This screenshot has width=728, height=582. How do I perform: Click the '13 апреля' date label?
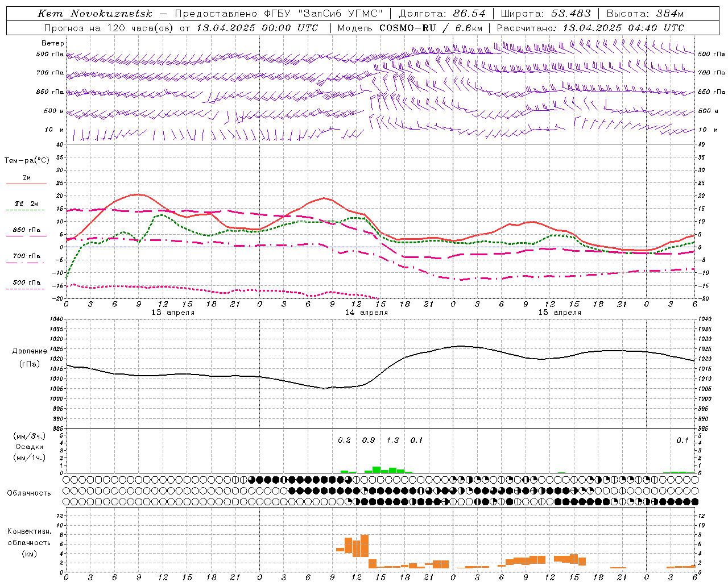pyautogui.click(x=173, y=313)
